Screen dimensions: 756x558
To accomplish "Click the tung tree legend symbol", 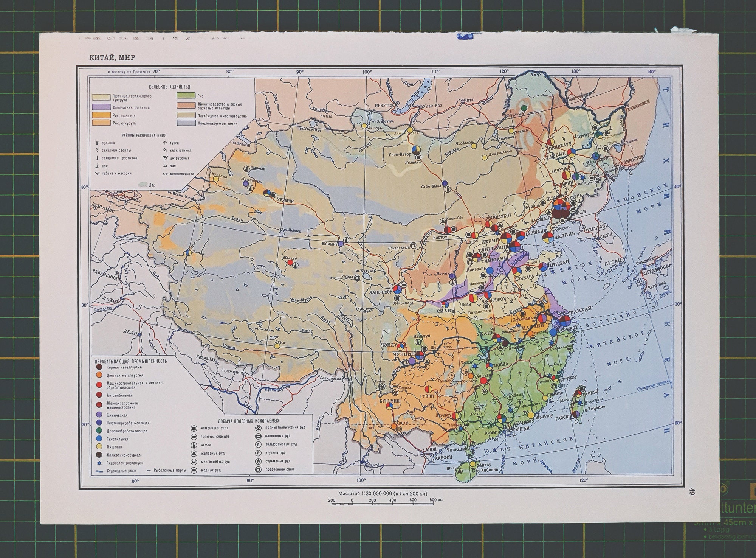I will coord(165,143).
